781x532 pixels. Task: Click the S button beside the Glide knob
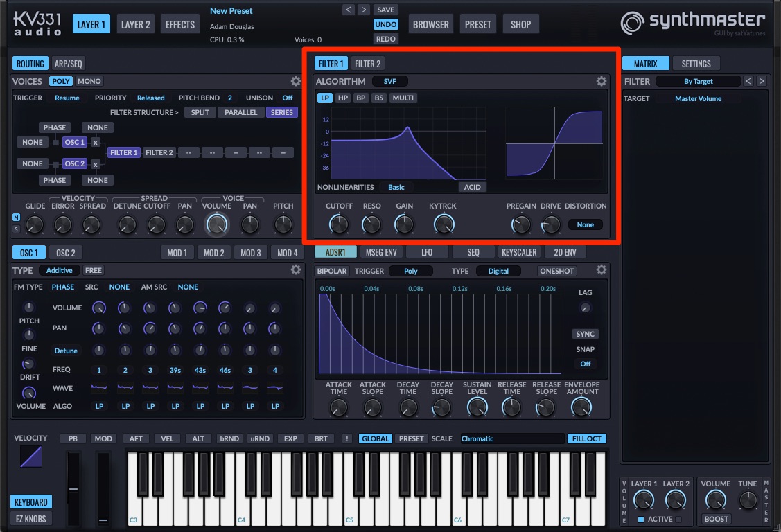click(17, 229)
